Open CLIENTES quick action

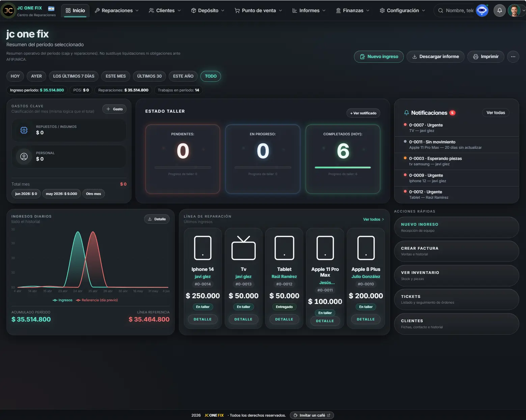[456, 324]
